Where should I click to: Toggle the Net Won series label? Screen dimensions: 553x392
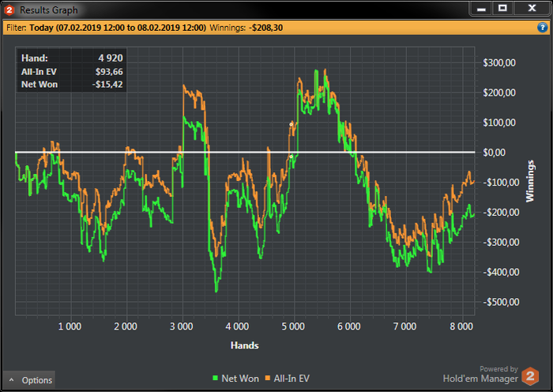coord(240,379)
